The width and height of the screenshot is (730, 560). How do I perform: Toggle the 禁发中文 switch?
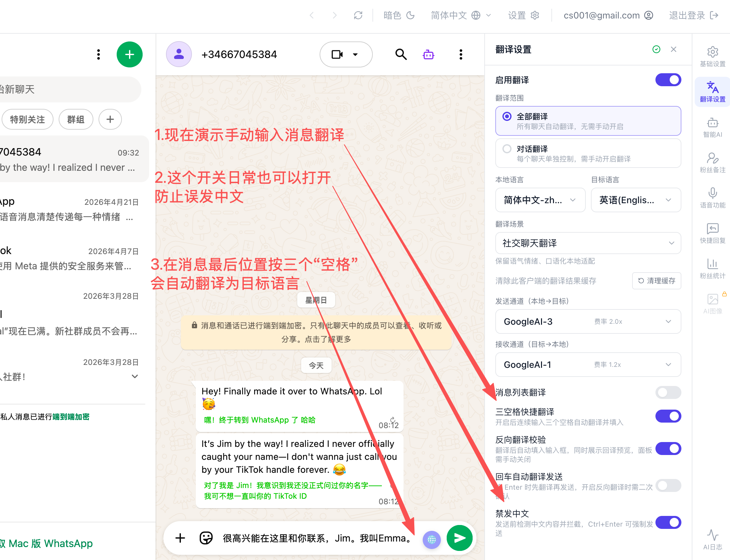tap(668, 523)
